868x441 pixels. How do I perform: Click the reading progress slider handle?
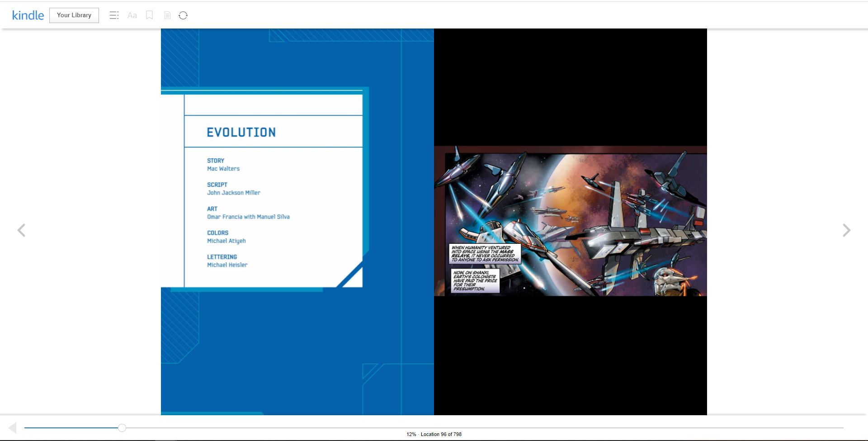[122, 428]
